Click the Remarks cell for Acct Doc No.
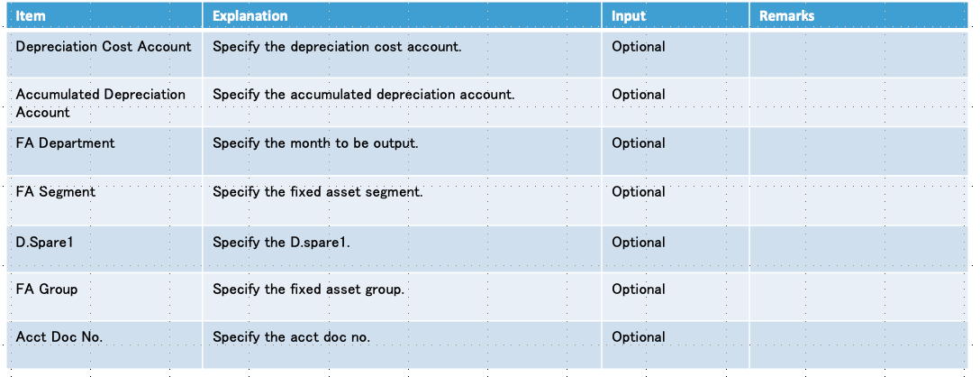 [x=858, y=345]
